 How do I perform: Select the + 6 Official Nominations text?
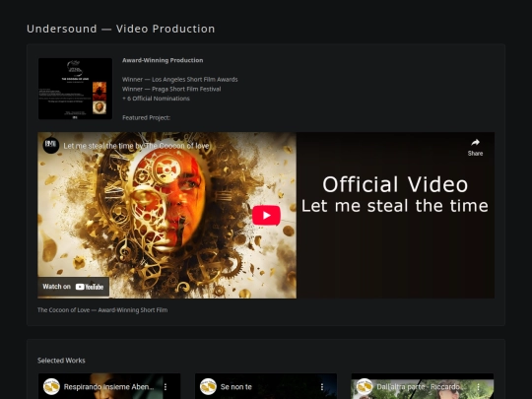point(156,99)
